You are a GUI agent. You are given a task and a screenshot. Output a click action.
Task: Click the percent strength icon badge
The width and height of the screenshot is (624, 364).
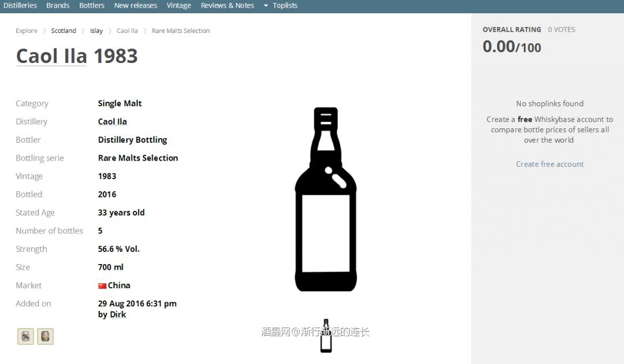[25, 336]
